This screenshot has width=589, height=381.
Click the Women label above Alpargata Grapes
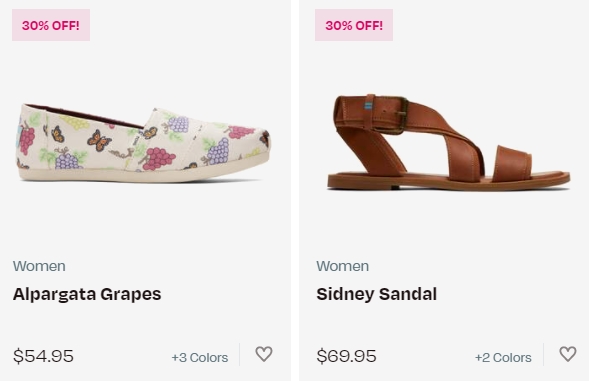click(39, 266)
